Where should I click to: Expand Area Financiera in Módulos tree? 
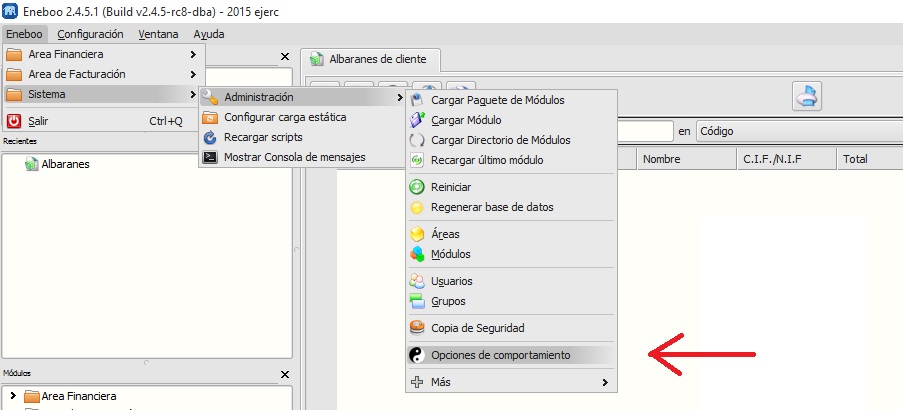[13, 396]
